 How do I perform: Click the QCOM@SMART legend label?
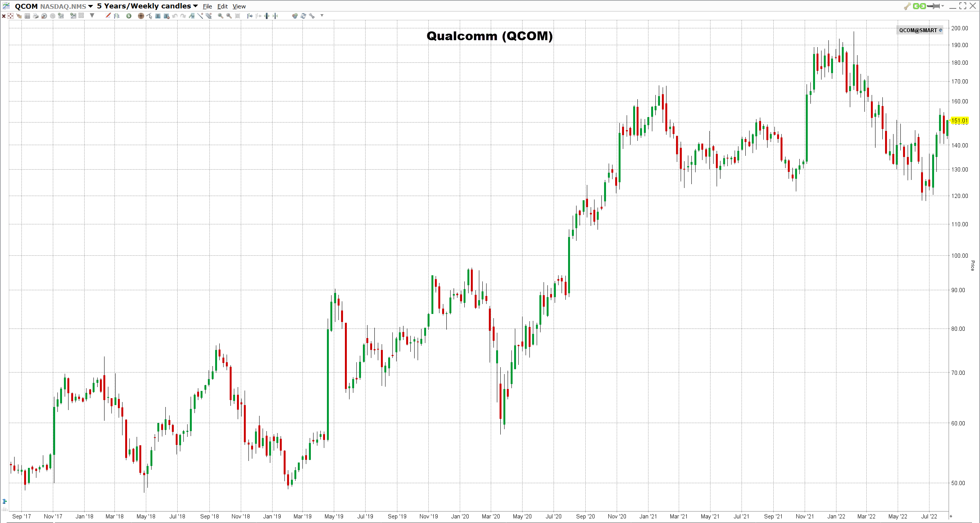tap(918, 30)
